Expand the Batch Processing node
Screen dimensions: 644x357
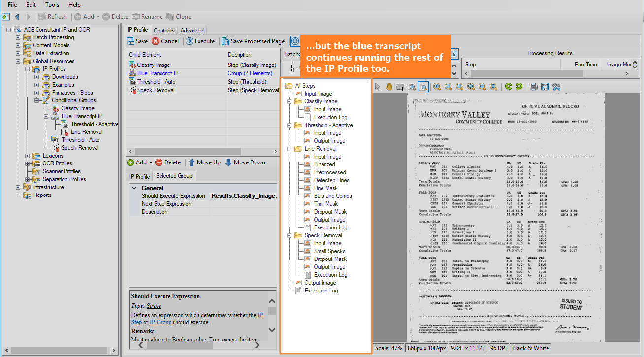coord(18,37)
